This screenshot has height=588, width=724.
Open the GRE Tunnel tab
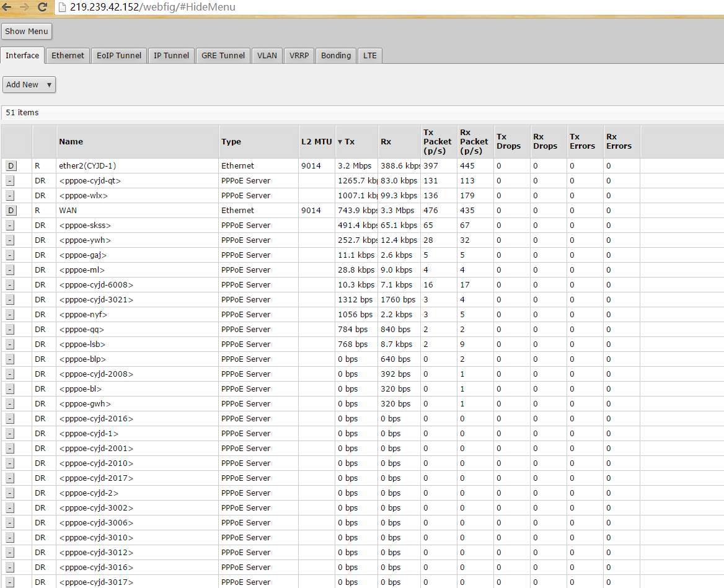[x=223, y=55]
